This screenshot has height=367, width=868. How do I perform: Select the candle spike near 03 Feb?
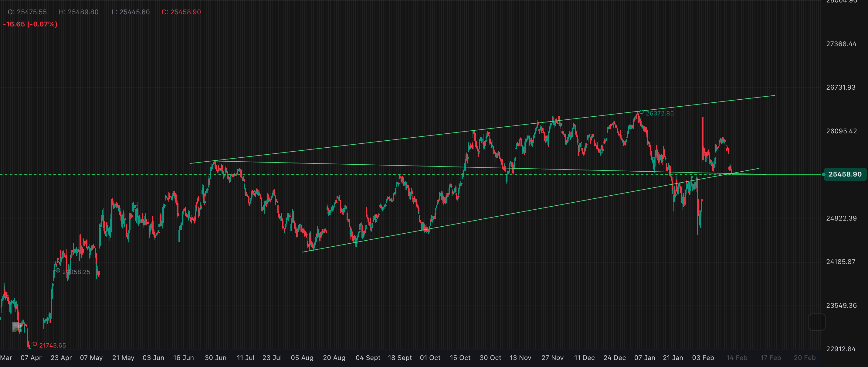[703, 135]
